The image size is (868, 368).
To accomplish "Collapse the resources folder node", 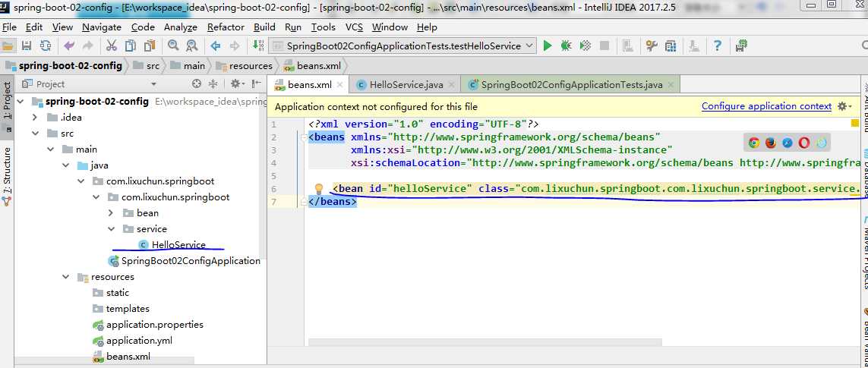I will [66, 277].
